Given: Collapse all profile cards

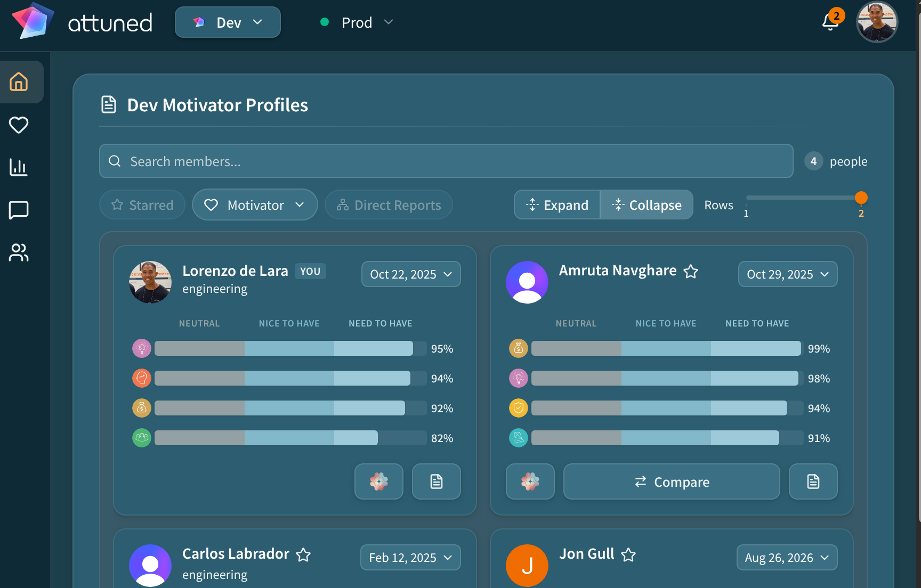Looking at the screenshot, I should pos(647,205).
